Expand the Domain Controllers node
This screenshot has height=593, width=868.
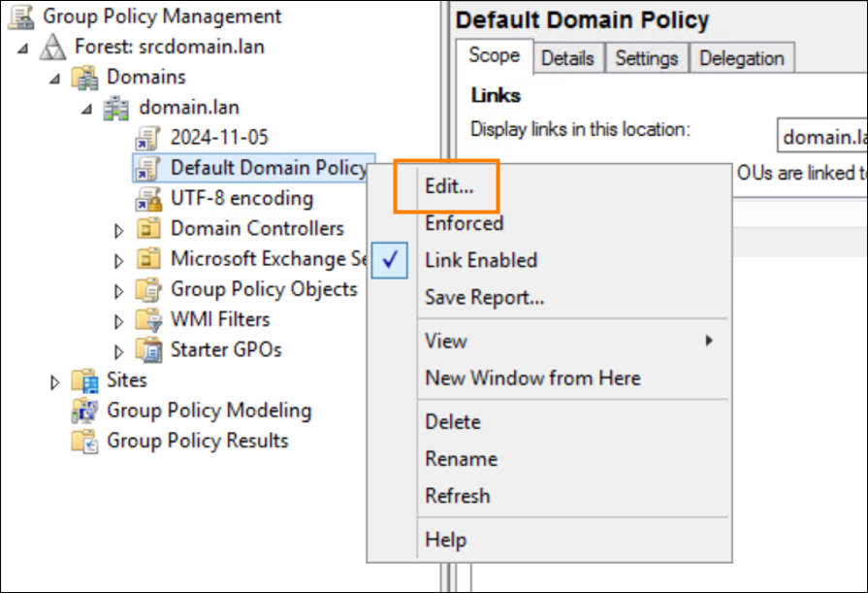119,230
